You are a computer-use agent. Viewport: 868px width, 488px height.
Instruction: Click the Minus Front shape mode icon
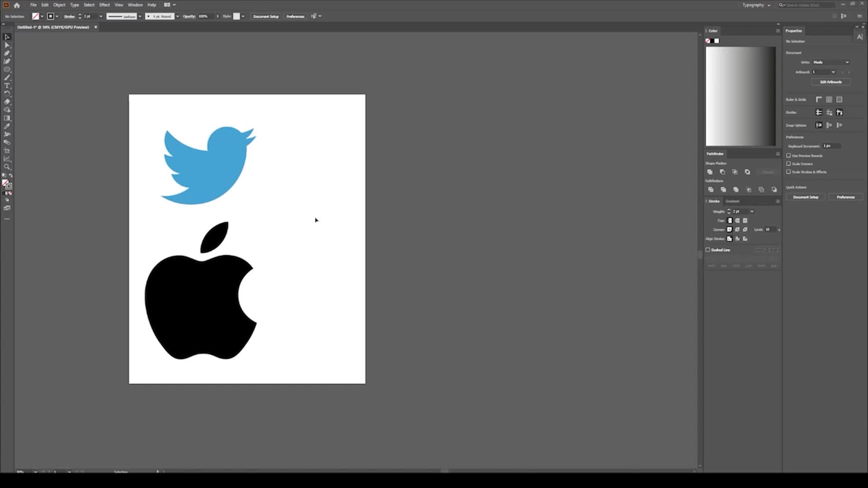point(722,172)
